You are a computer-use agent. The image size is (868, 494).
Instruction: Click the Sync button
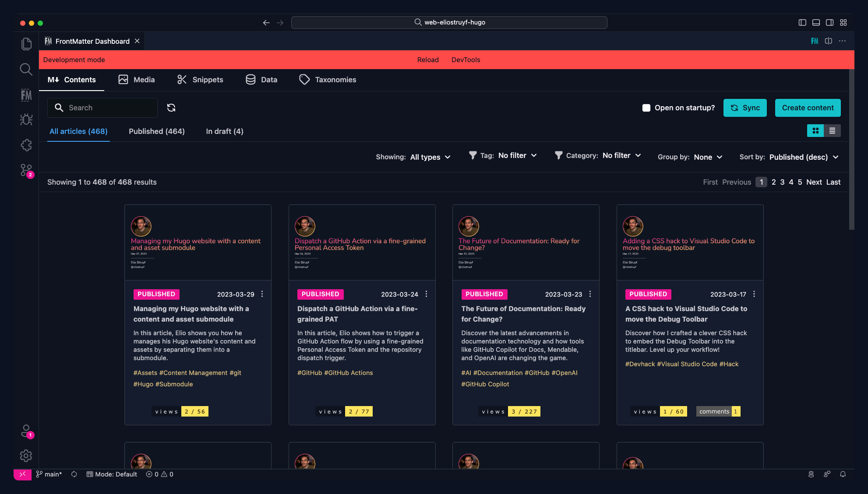(x=745, y=108)
